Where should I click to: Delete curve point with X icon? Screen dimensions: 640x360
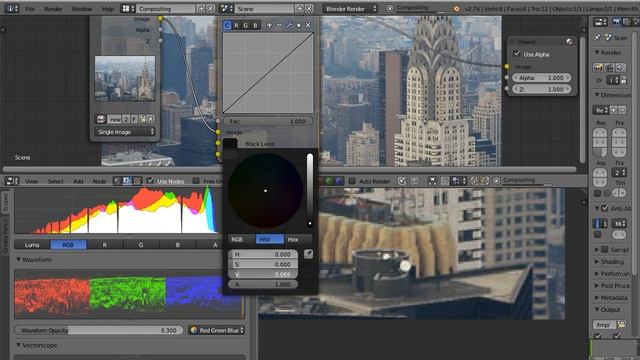pos(308,25)
